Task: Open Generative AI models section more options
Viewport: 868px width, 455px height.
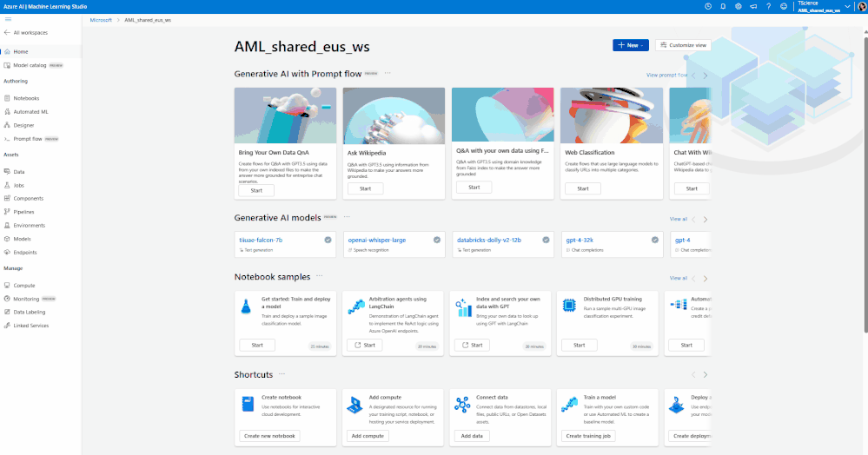Action: click(347, 217)
